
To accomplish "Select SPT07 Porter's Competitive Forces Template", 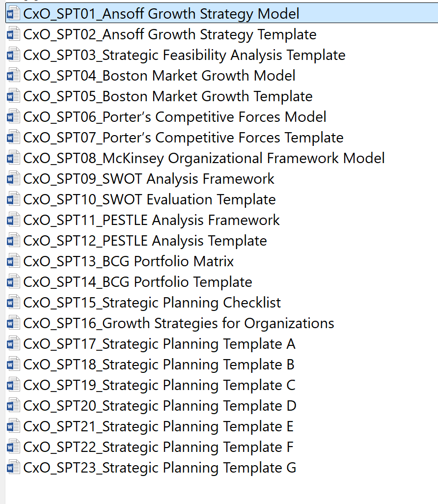I will click(183, 138).
